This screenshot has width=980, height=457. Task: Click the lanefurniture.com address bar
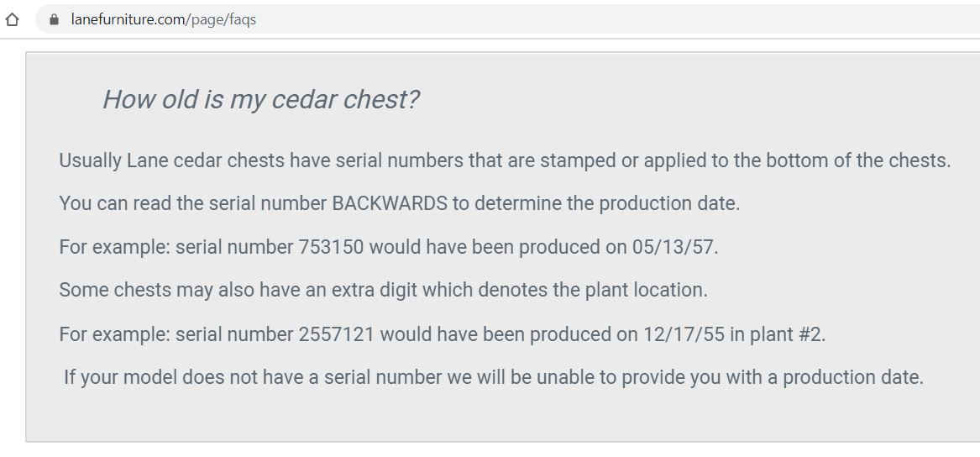tap(504, 19)
